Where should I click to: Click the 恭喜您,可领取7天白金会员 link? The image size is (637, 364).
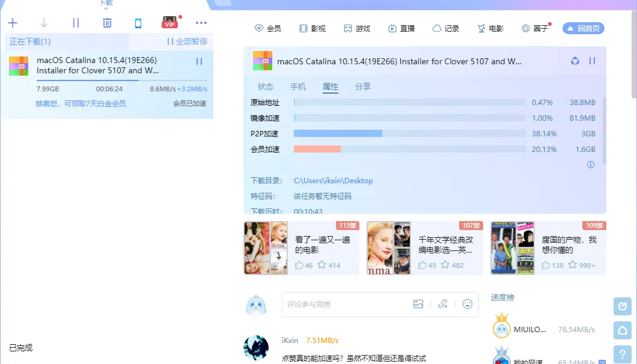tap(81, 103)
